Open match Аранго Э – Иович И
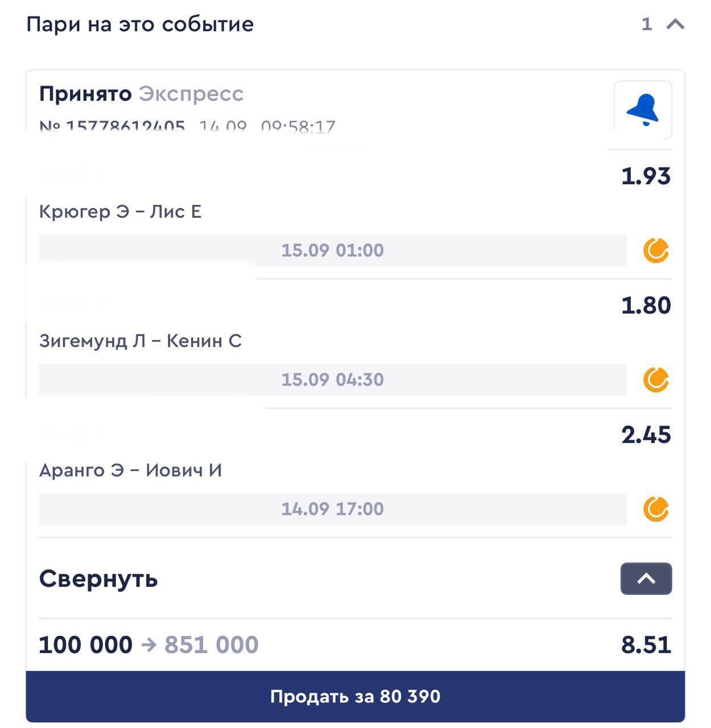 [x=130, y=470]
